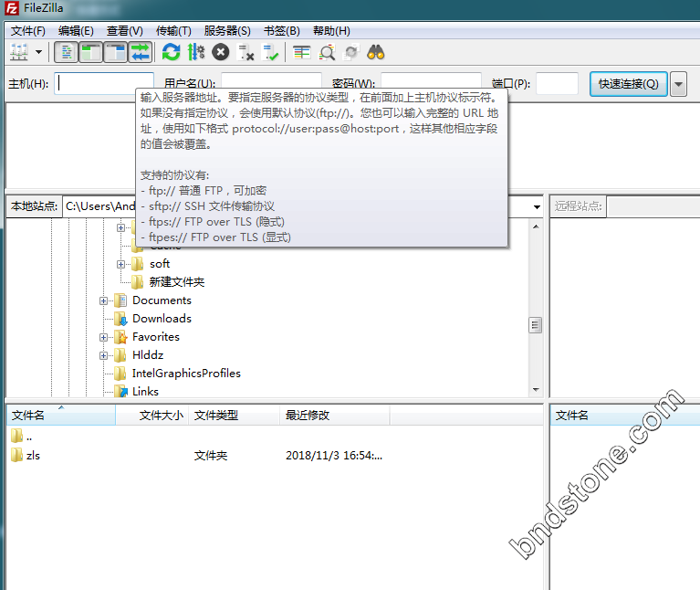Expand the Favorites folder node
700x590 pixels.
click(x=103, y=337)
